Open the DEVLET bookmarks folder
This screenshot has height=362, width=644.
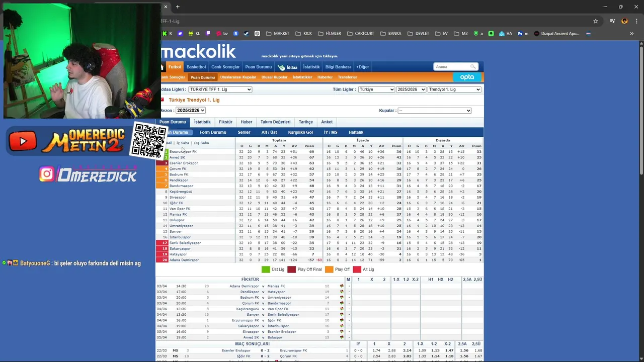[418, 34]
